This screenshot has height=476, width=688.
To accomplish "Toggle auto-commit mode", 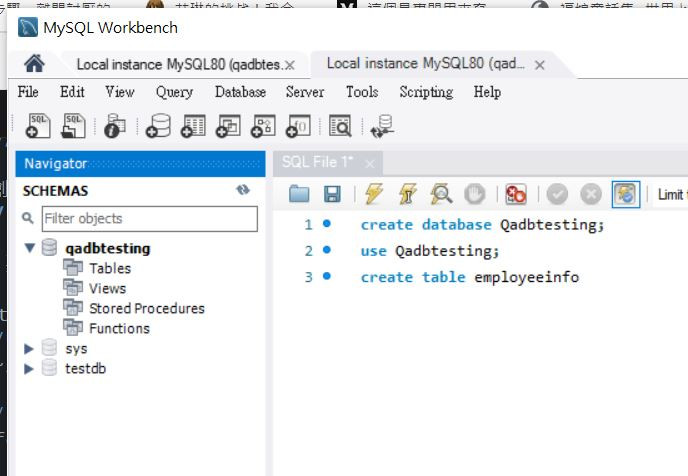I will click(626, 194).
